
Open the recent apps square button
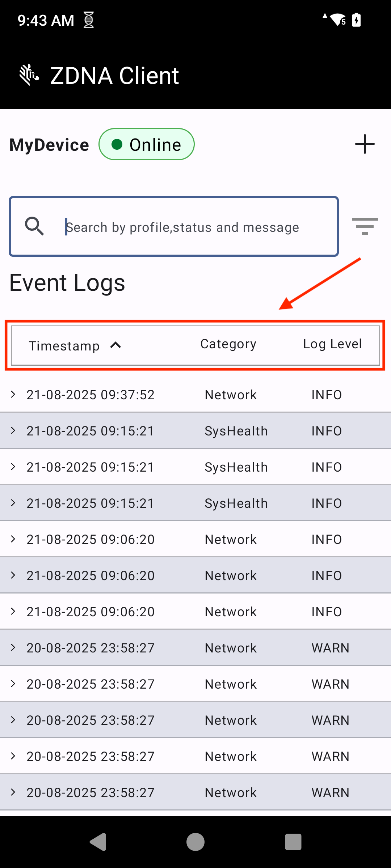click(x=293, y=842)
